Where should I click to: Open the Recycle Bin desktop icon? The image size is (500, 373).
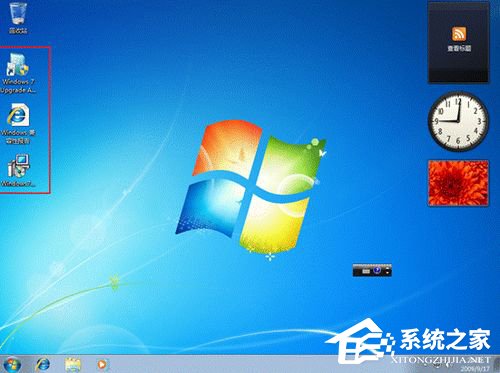[x=18, y=17]
